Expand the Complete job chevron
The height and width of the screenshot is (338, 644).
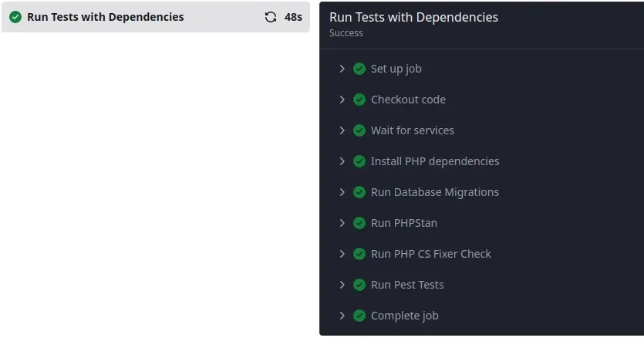pos(342,316)
